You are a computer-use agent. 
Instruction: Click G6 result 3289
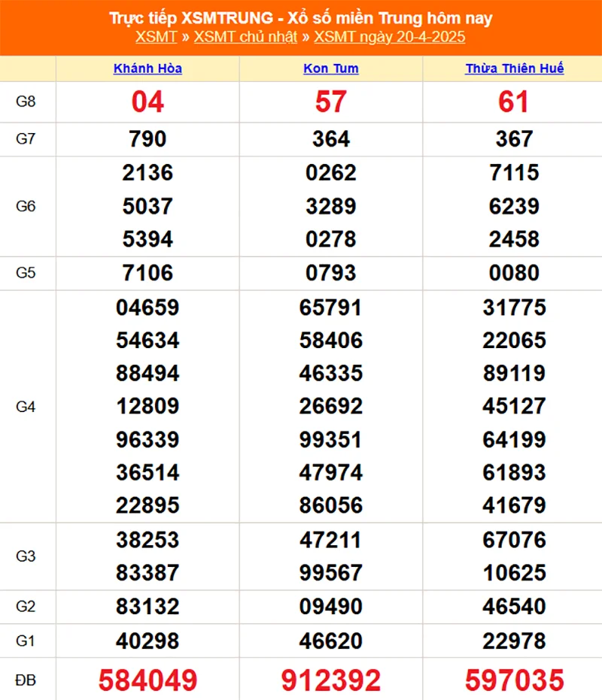click(x=330, y=206)
